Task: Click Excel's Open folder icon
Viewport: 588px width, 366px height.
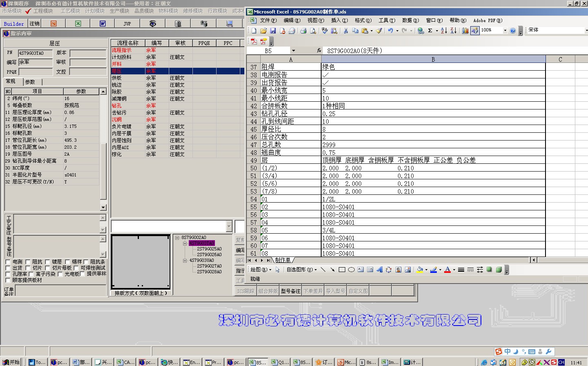Action: click(x=263, y=30)
